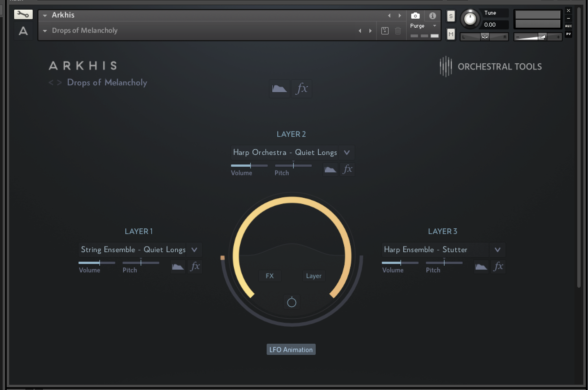The image size is (588, 390).
Task: Save the preset with the disk icon
Action: 385,31
